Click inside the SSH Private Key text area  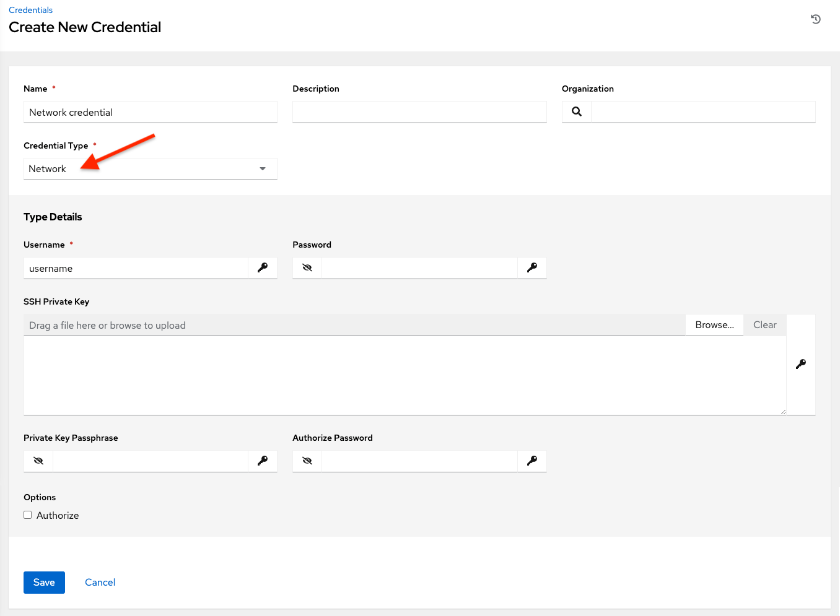point(403,375)
